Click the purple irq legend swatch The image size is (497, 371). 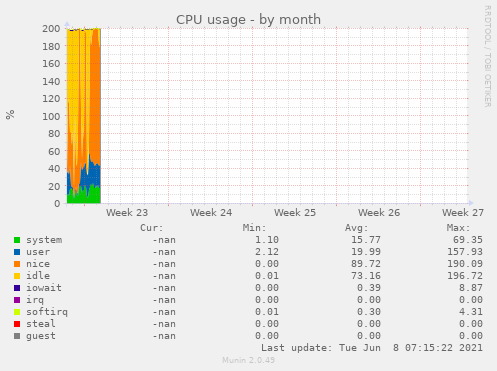click(x=17, y=300)
